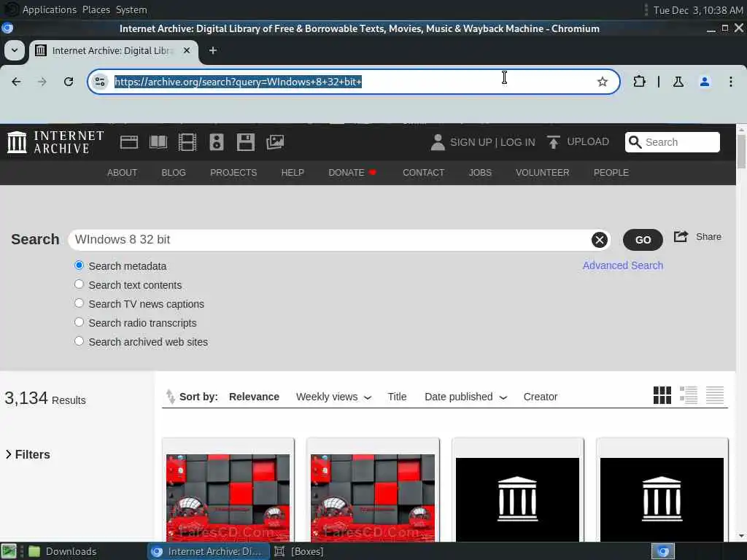Click the upload arrow icon

pyautogui.click(x=554, y=142)
